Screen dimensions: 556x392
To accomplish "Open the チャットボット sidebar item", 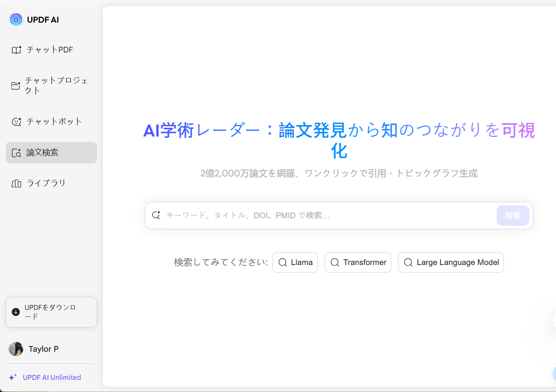I will pos(54,122).
